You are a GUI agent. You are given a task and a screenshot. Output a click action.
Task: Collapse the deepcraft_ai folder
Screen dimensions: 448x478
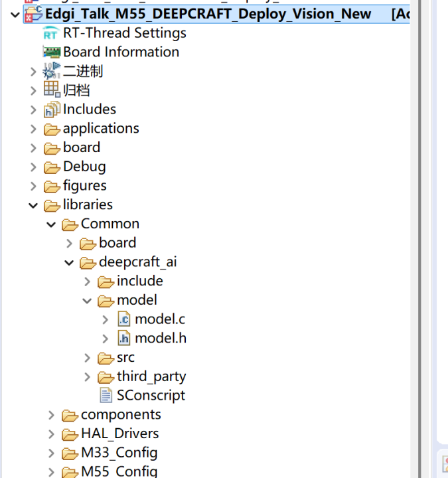pos(69,263)
